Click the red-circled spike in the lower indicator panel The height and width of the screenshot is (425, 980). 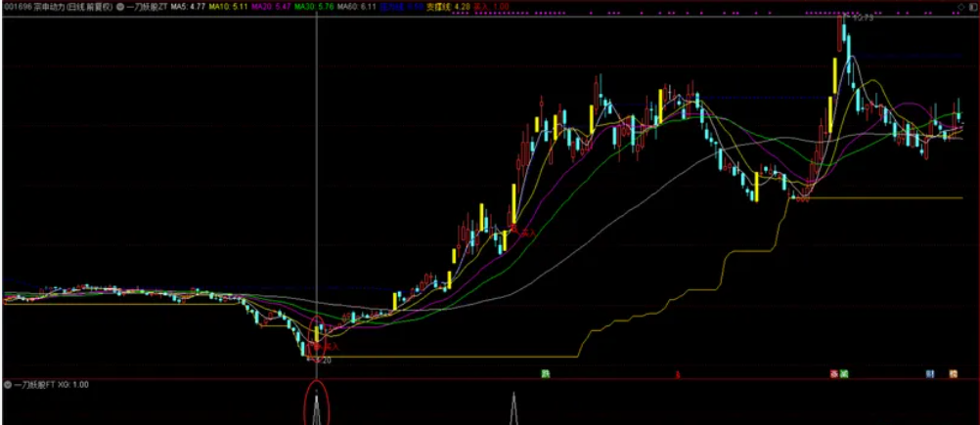tap(317, 405)
